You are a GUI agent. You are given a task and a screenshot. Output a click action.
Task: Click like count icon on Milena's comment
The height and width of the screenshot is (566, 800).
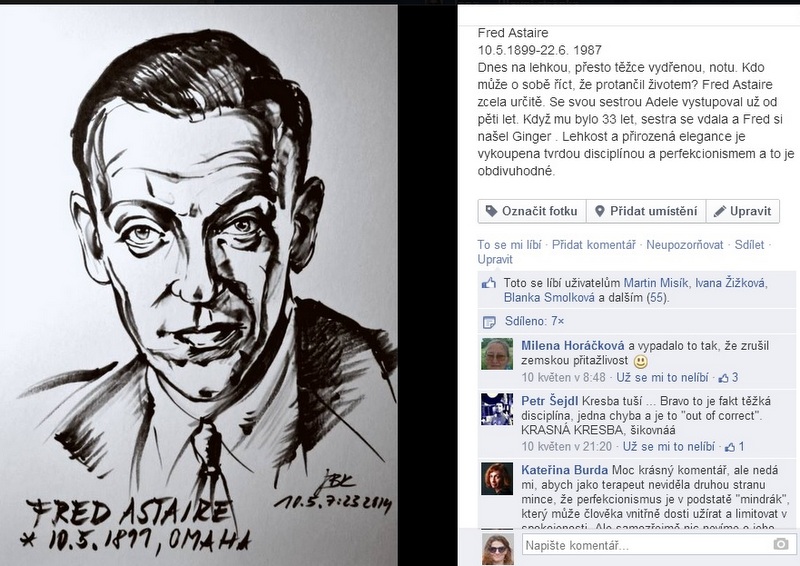723,378
